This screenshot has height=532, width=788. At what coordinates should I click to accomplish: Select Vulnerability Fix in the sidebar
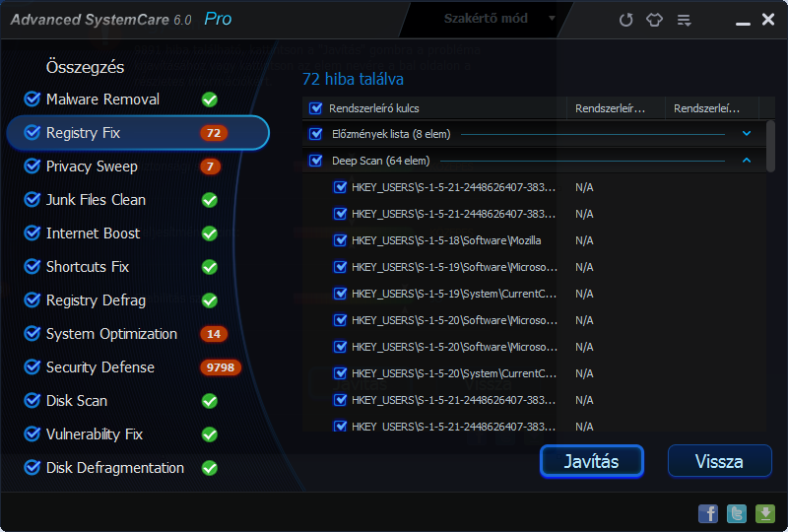tap(95, 434)
